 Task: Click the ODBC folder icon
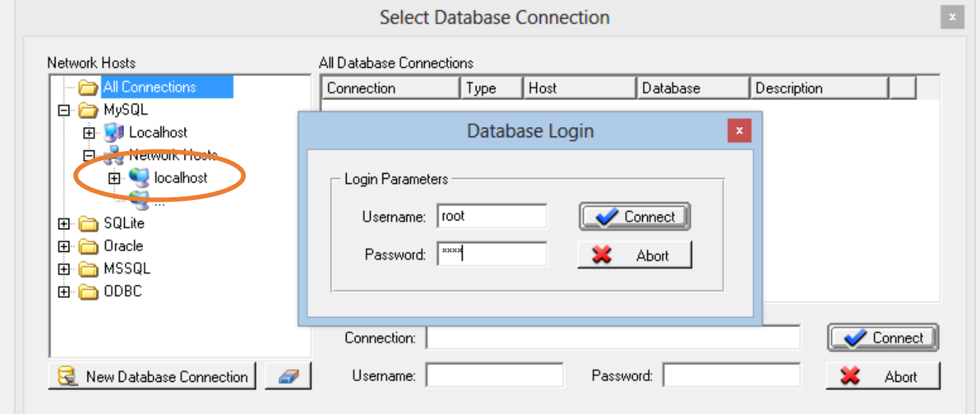pyautogui.click(x=88, y=292)
